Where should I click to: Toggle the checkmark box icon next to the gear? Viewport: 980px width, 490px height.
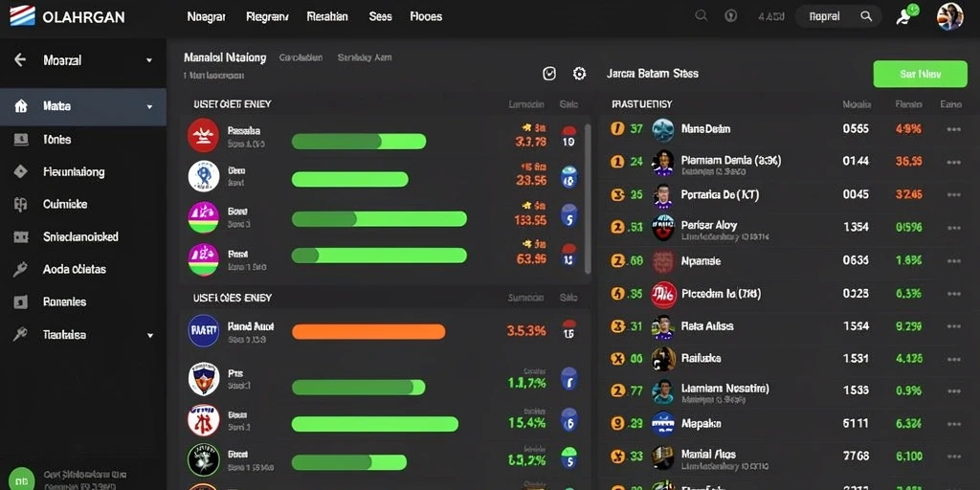click(548, 74)
